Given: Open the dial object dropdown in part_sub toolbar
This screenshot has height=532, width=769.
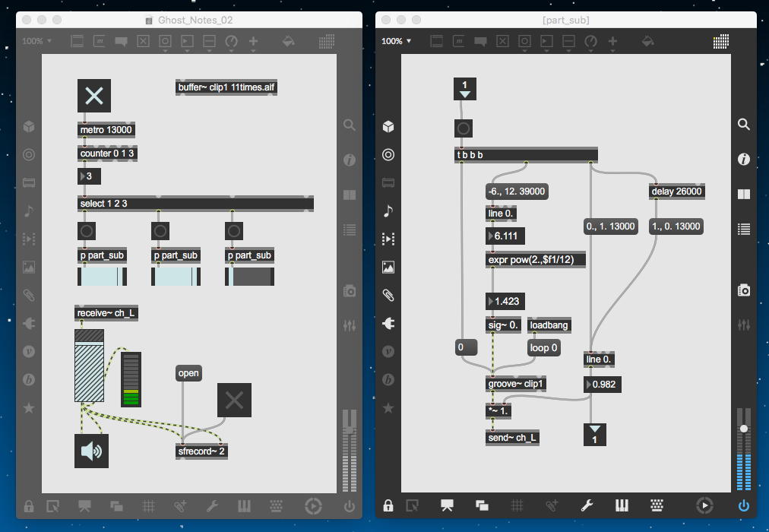Looking at the screenshot, I should click(x=591, y=42).
